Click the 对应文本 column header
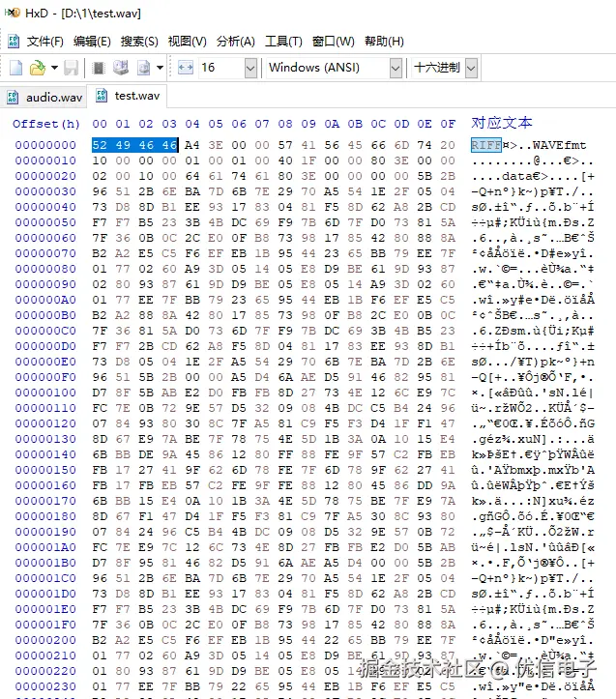This screenshot has height=699, width=616. [502, 123]
